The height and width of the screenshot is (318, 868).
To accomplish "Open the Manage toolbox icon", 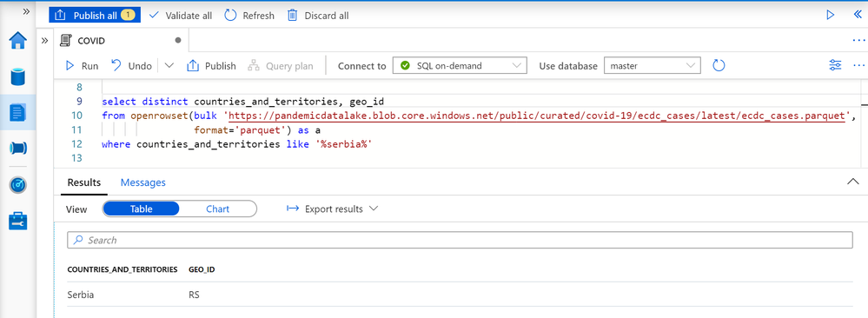I will click(x=17, y=221).
